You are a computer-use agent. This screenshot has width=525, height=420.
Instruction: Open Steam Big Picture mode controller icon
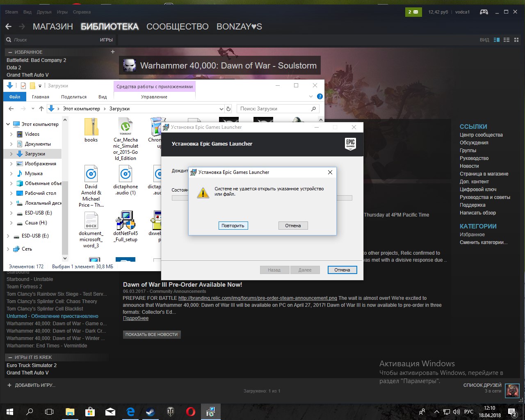point(484,12)
